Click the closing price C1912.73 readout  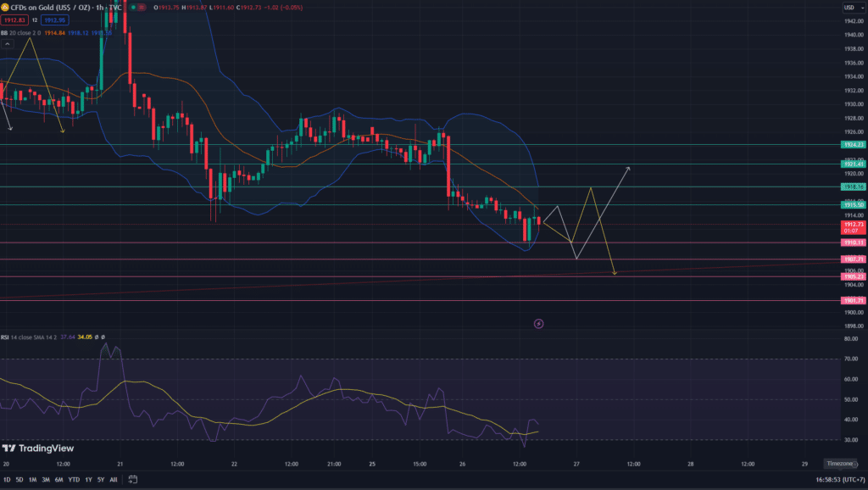pos(248,8)
